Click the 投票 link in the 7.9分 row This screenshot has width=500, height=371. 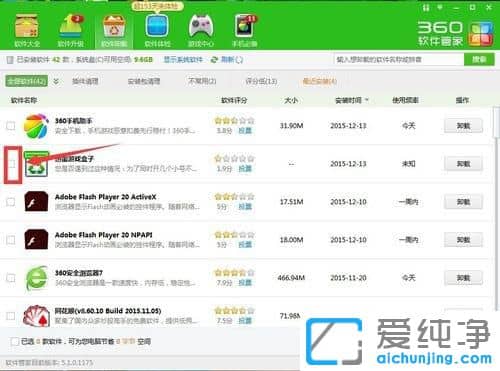pos(245,283)
